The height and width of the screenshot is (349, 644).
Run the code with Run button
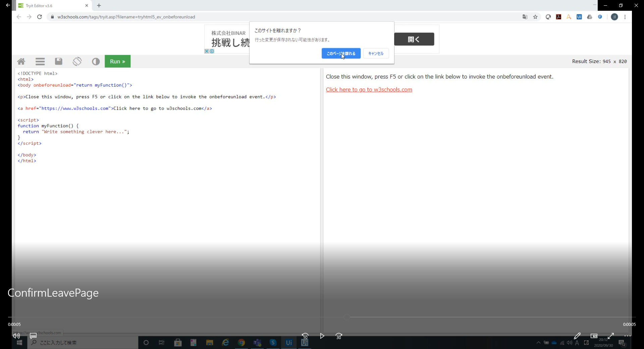pos(117,61)
